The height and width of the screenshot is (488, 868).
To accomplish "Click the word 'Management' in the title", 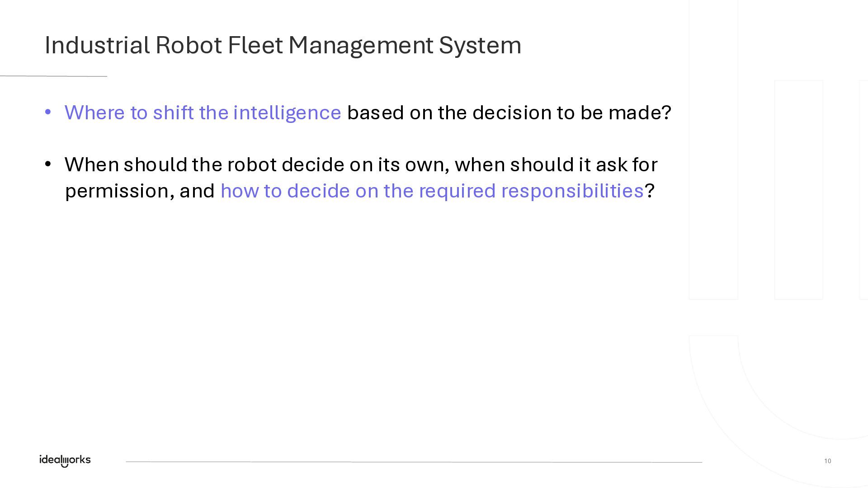I will coord(361,45).
